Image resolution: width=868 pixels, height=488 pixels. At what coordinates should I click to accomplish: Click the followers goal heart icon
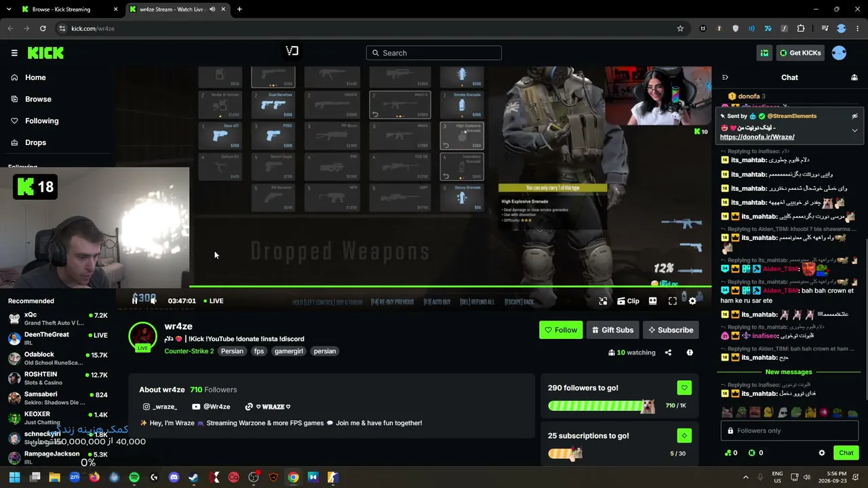point(684,388)
